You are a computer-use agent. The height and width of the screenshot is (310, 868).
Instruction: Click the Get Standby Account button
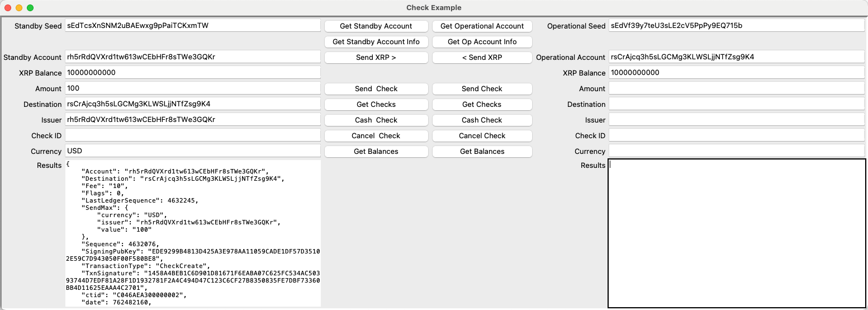[376, 26]
